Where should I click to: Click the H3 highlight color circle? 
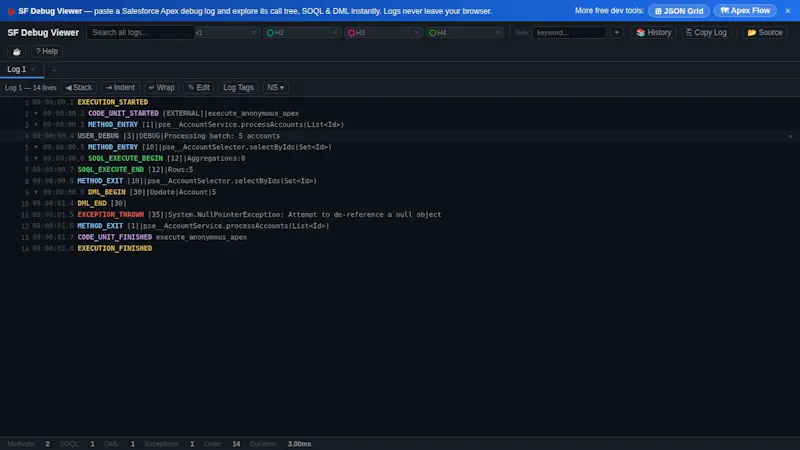352,33
